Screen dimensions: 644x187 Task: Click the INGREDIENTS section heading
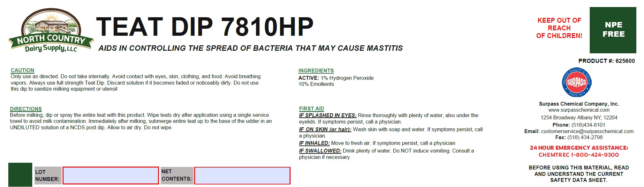click(316, 71)
